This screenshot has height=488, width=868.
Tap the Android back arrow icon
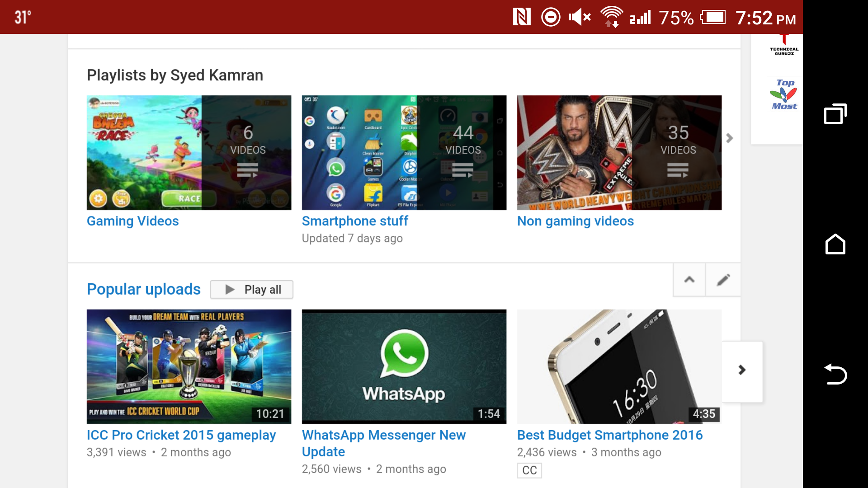(x=835, y=374)
